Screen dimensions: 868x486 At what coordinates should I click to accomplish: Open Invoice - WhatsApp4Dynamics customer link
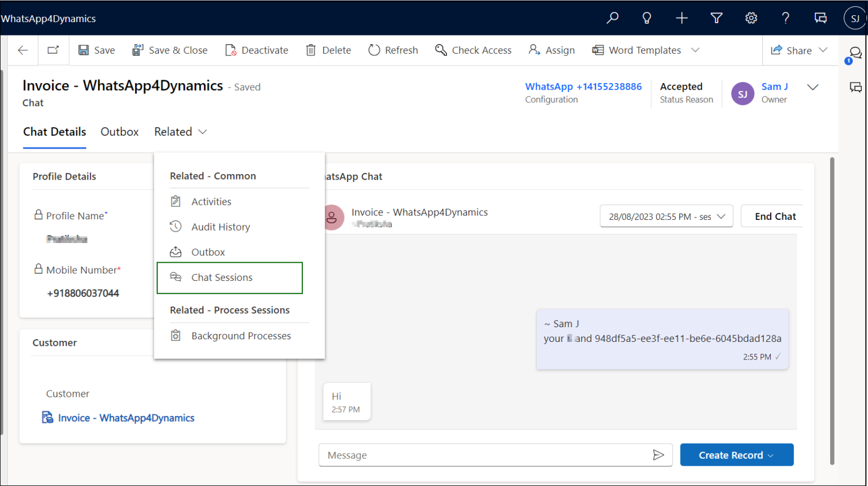point(126,418)
